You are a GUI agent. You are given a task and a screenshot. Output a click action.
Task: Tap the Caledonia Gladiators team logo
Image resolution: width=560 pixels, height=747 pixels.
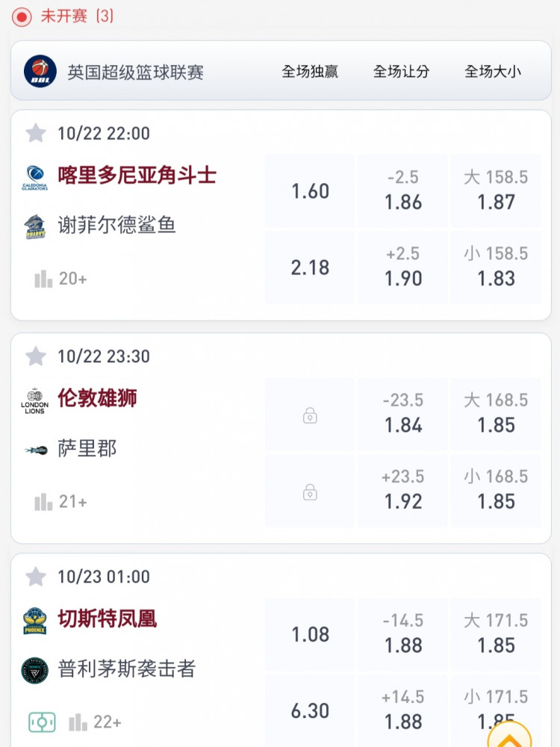(35, 178)
